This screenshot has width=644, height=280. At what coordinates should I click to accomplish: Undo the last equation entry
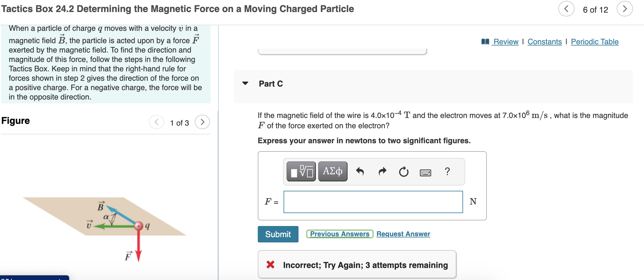coord(360,172)
